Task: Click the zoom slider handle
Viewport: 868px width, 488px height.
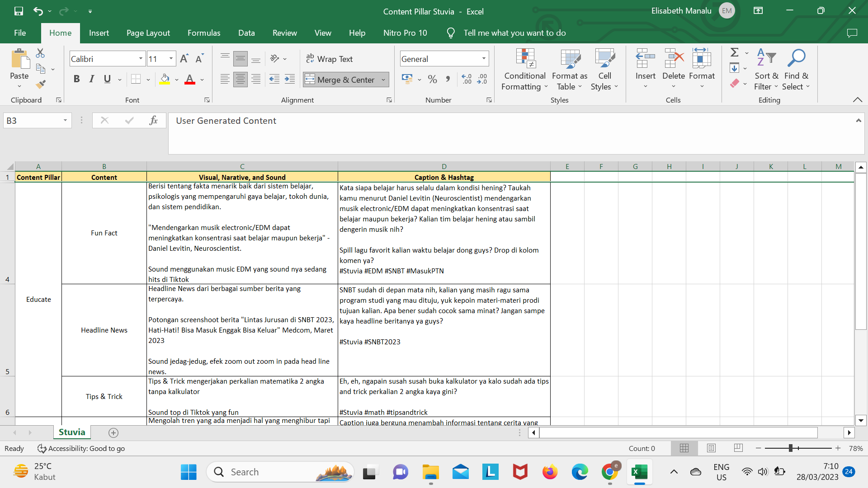Action: (791, 448)
